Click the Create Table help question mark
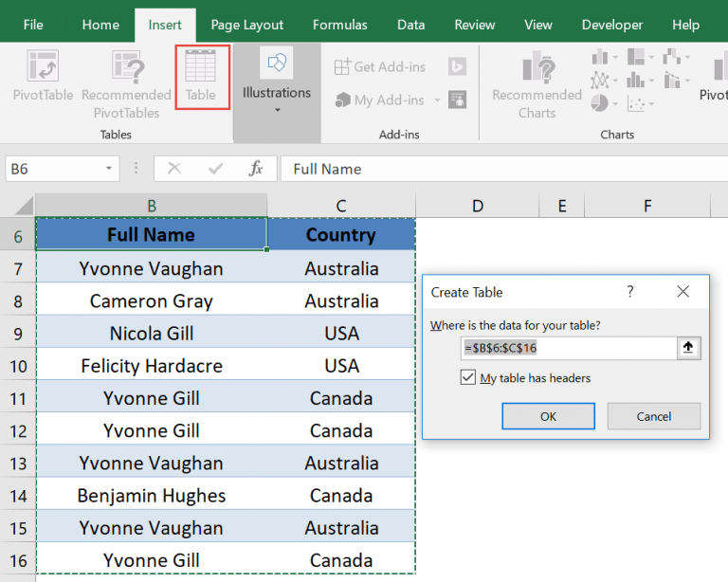This screenshot has height=582, width=728. click(x=630, y=291)
